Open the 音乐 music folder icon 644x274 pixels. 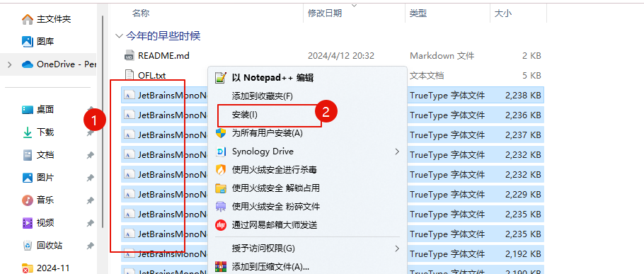point(28,200)
